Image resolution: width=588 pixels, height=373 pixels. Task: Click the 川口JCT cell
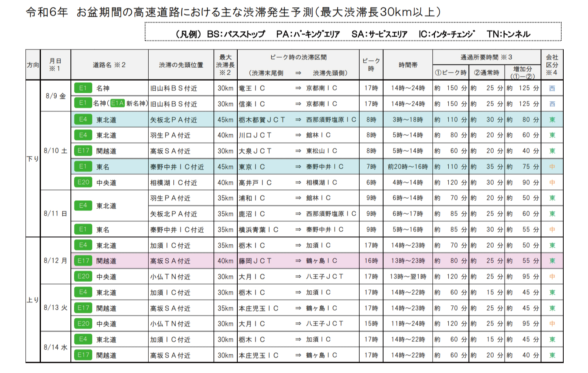pyautogui.click(x=255, y=135)
